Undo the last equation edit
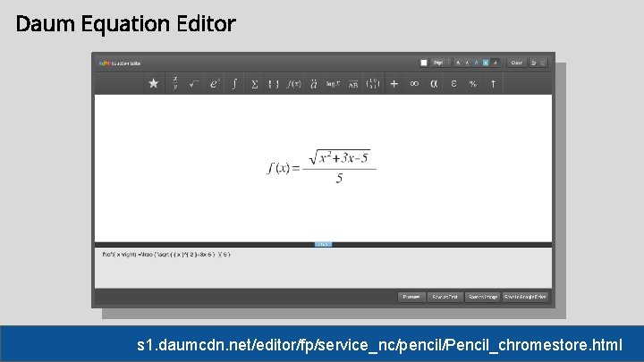The image size is (644, 362). 533,63
